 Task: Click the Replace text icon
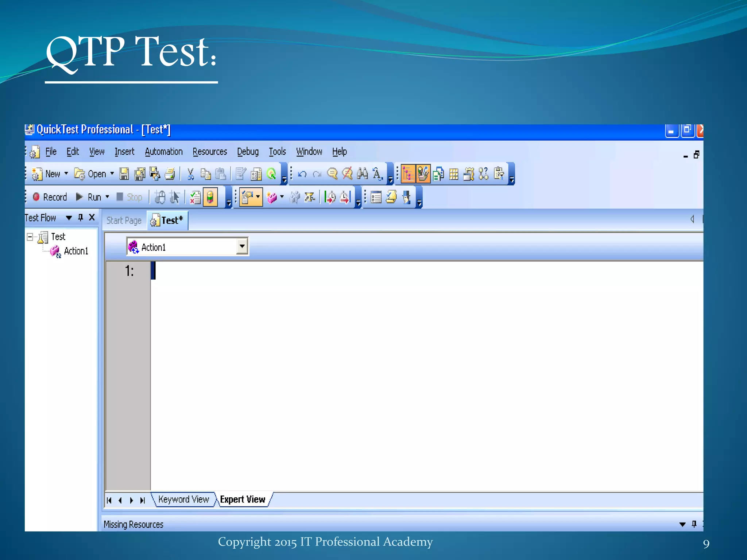[x=378, y=174]
